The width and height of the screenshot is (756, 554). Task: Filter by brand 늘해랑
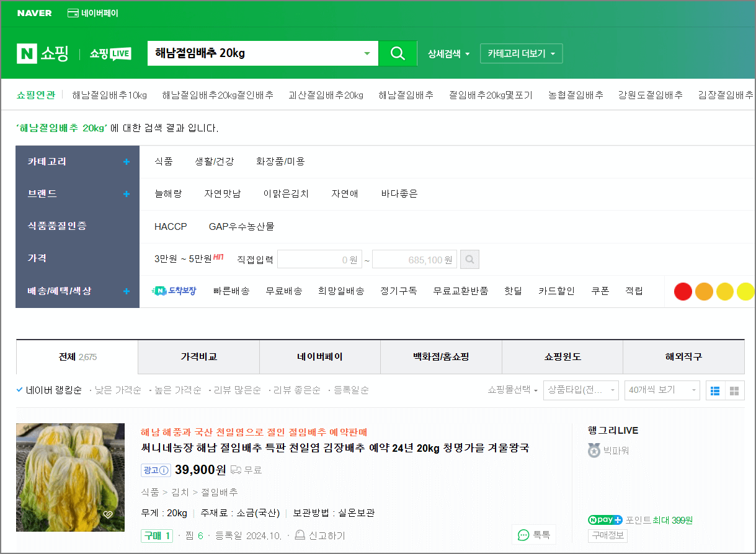tap(168, 194)
